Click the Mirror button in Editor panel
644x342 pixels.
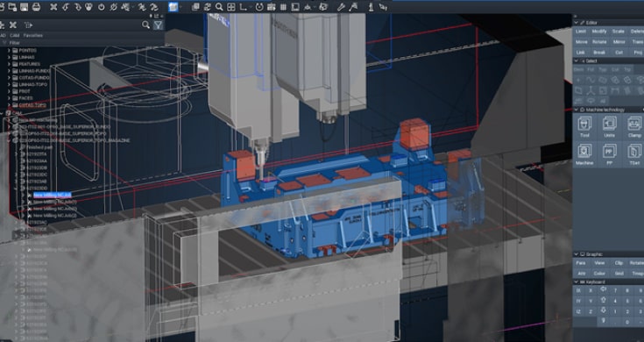pos(619,42)
